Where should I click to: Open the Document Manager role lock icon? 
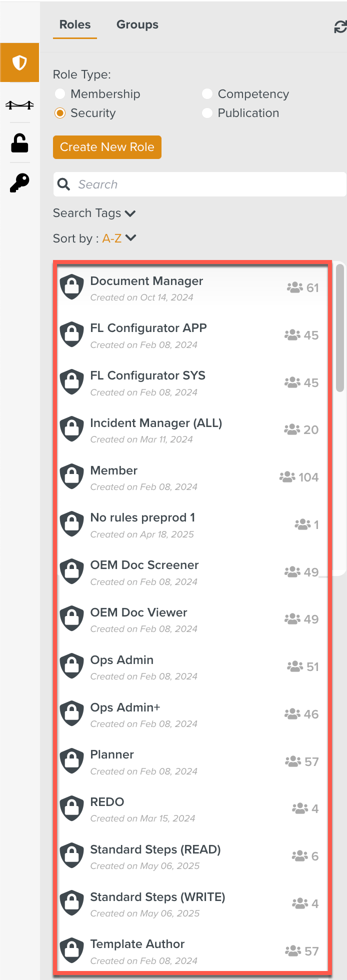[71, 286]
